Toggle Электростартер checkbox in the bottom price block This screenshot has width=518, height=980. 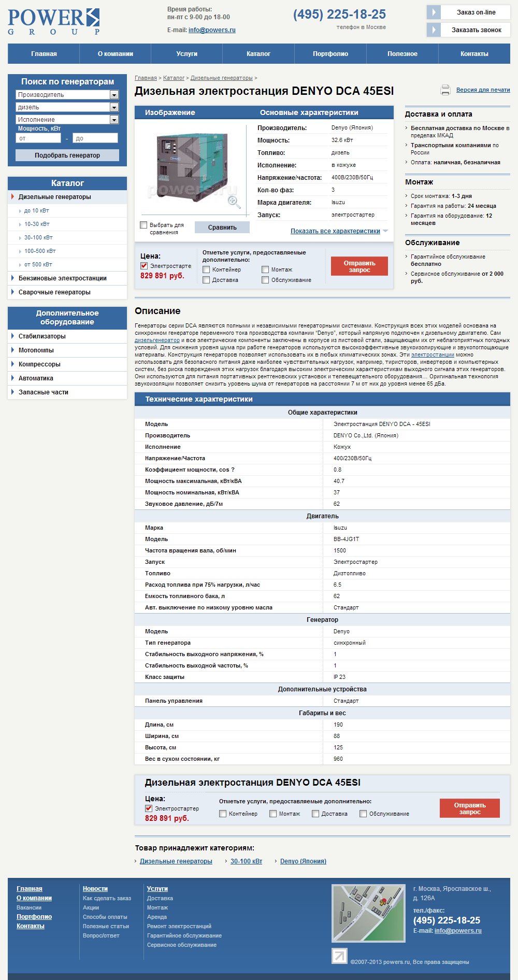[149, 808]
